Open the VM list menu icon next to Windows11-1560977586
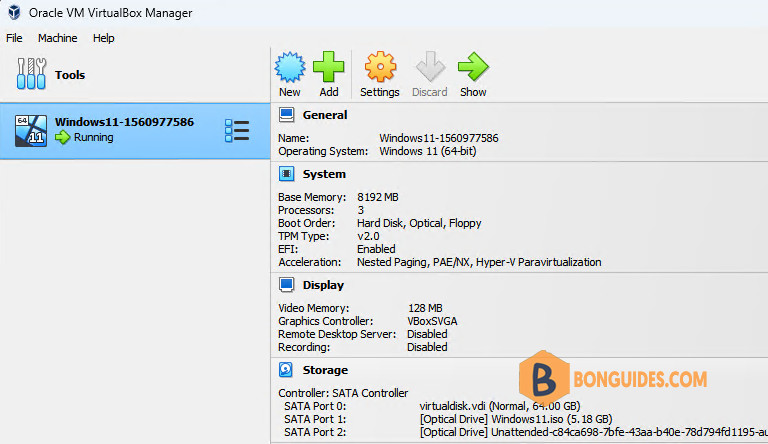 237,131
